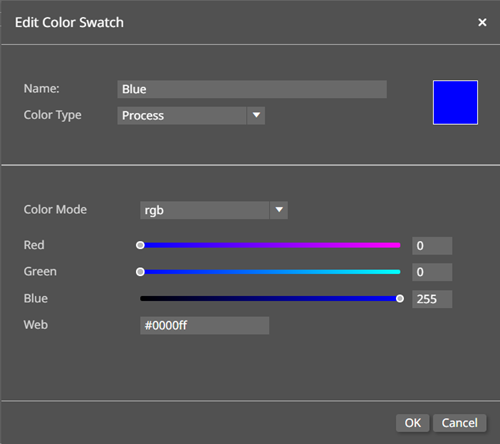Screen dimensions: 500x444
Task: Click the Green slider handle
Action: (140, 272)
